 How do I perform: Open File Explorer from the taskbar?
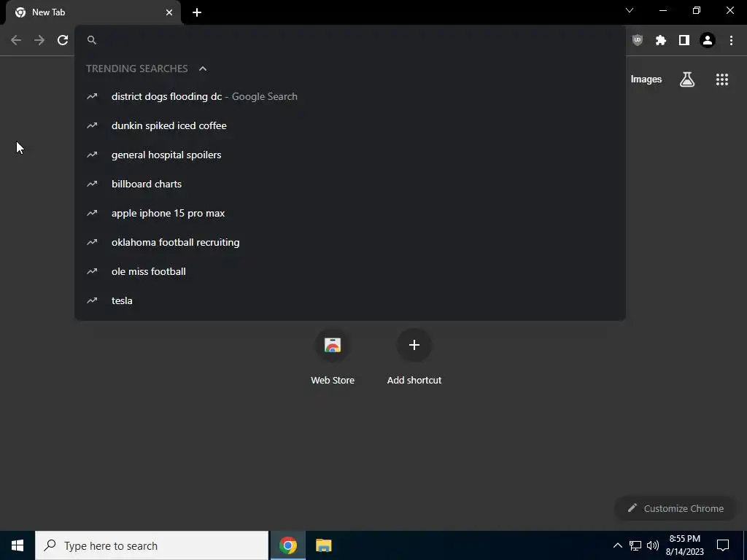pyautogui.click(x=323, y=545)
